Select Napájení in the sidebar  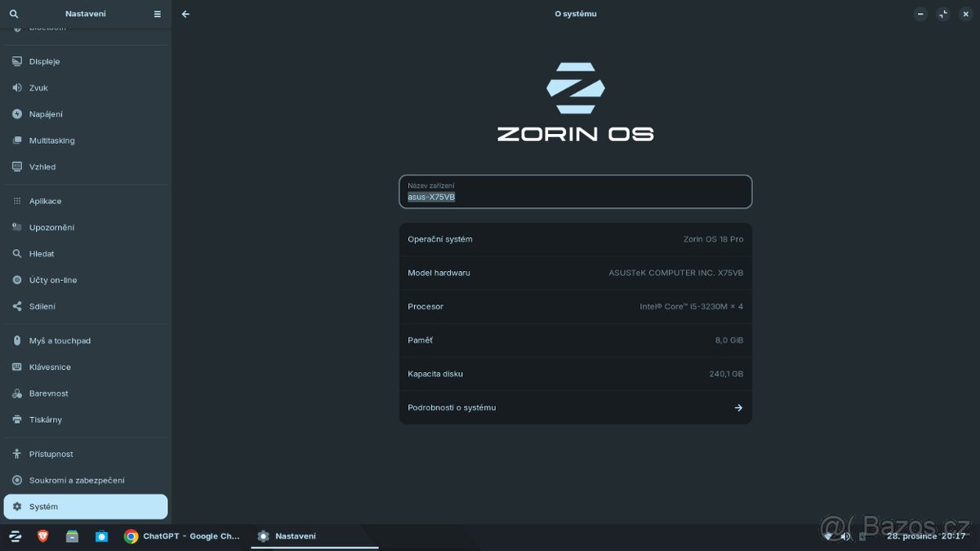[86, 114]
